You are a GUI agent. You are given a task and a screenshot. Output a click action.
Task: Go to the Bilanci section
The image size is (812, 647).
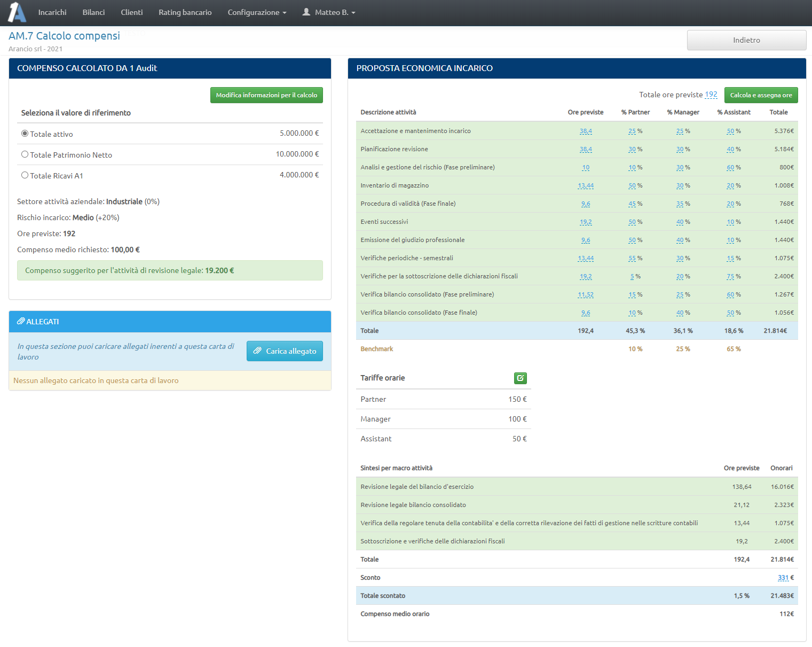(x=93, y=12)
